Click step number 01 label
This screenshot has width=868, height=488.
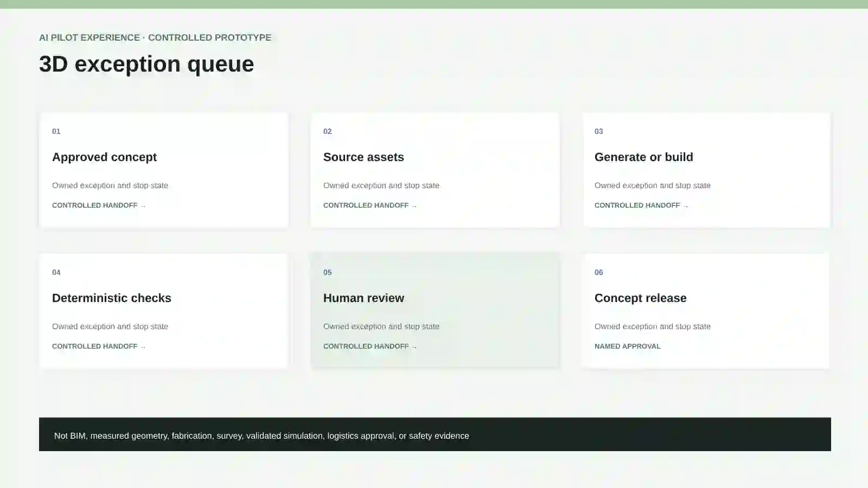pos(56,131)
